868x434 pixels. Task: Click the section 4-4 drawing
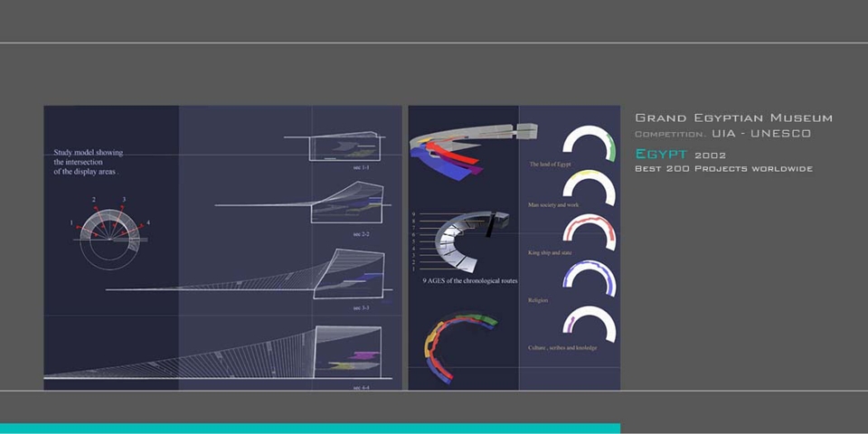[x=218, y=353]
